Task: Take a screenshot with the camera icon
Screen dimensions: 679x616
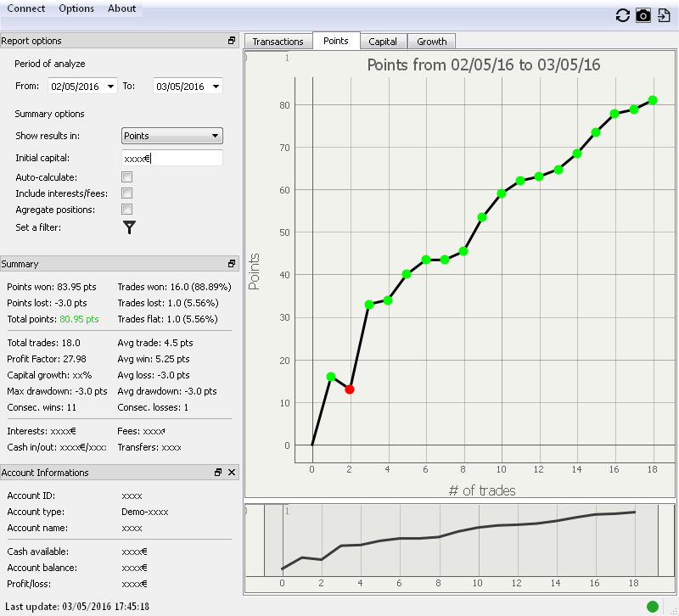Action: (x=643, y=15)
